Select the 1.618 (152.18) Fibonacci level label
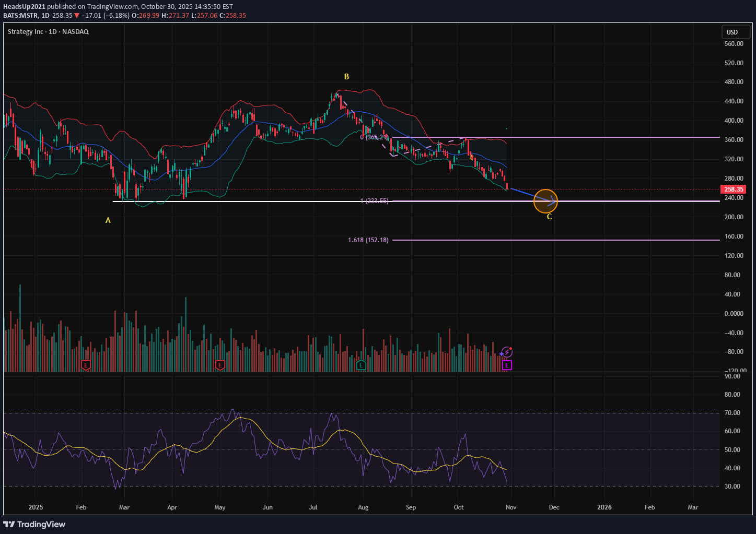This screenshot has height=534, width=756. pos(368,240)
